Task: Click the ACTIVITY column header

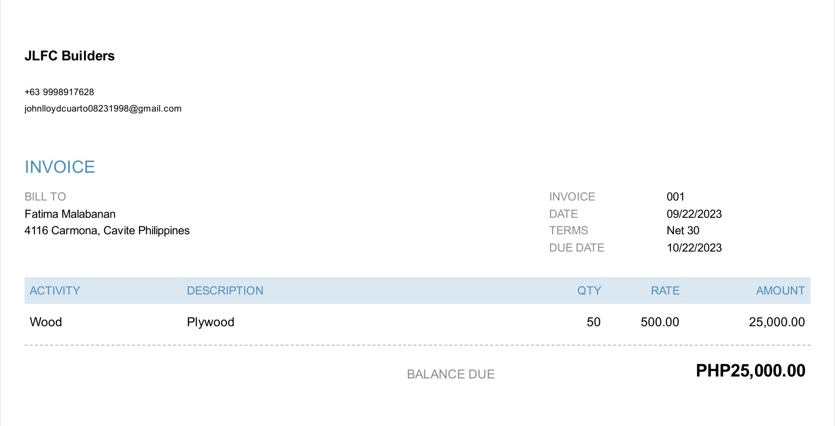Action: click(55, 291)
